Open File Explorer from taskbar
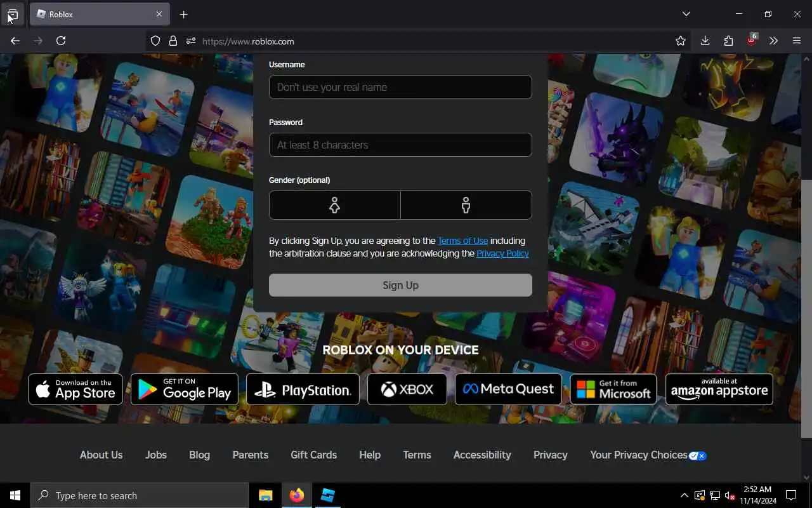 click(265, 495)
